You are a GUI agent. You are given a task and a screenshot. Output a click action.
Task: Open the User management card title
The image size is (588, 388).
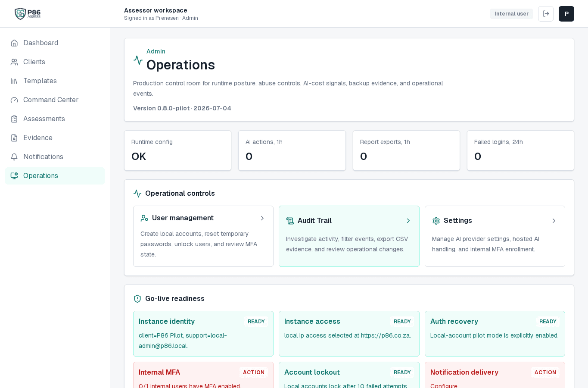pyautogui.click(x=183, y=218)
